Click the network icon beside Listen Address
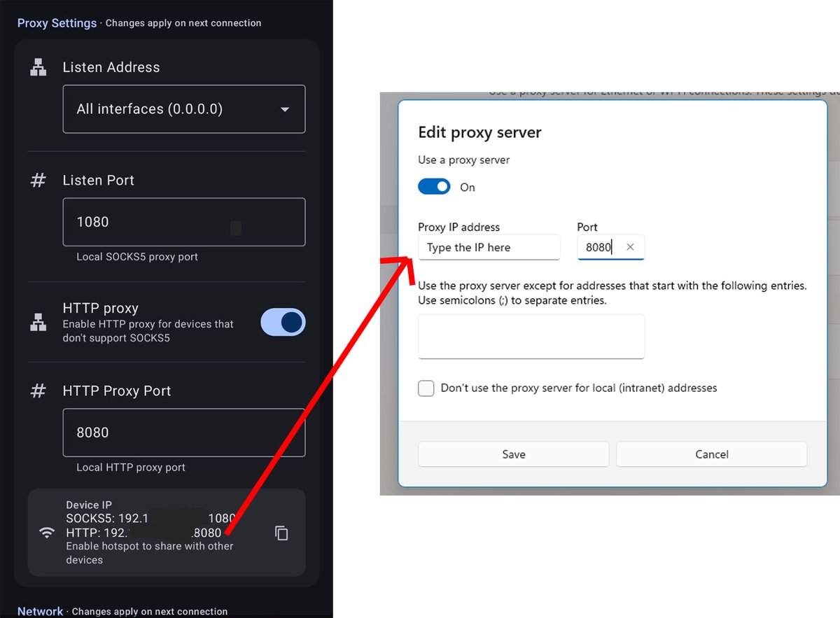Image resolution: width=840 pixels, height=618 pixels. [x=38, y=67]
